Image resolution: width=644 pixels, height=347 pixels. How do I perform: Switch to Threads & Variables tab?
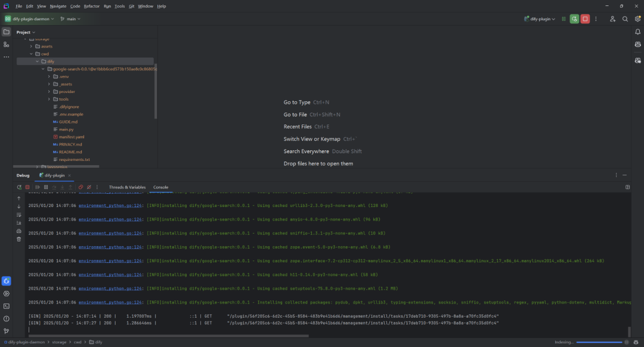pos(128,187)
